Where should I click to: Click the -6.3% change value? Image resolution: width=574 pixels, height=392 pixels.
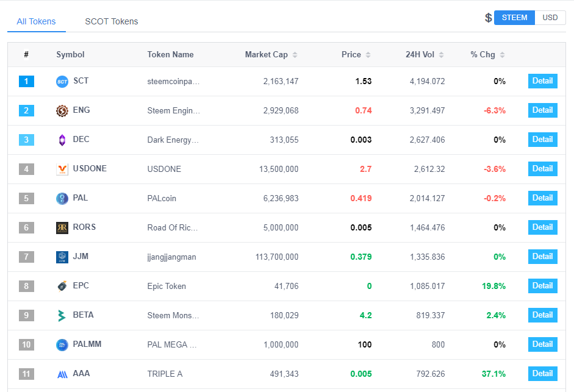(495, 110)
